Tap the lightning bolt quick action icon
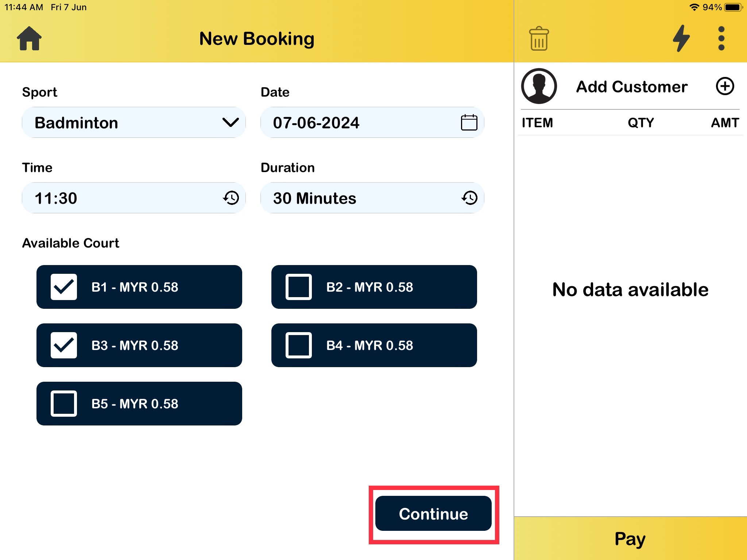The width and height of the screenshot is (747, 560). point(681,38)
